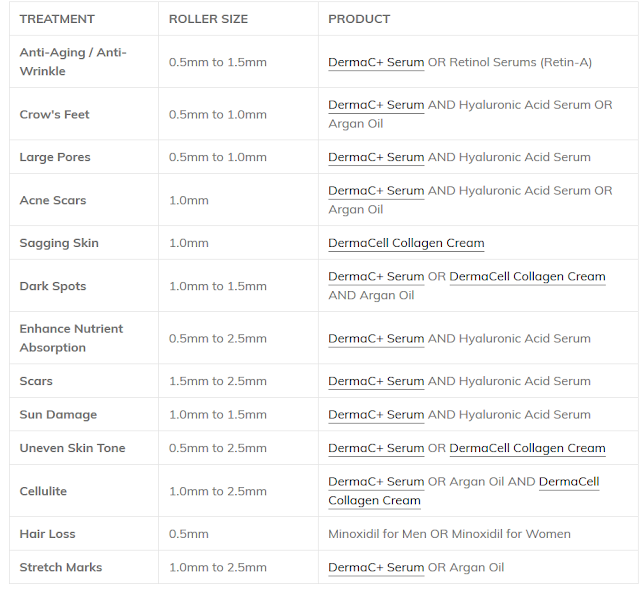Open DermaC+ Serum link in Stretch Marks row

coord(376,567)
